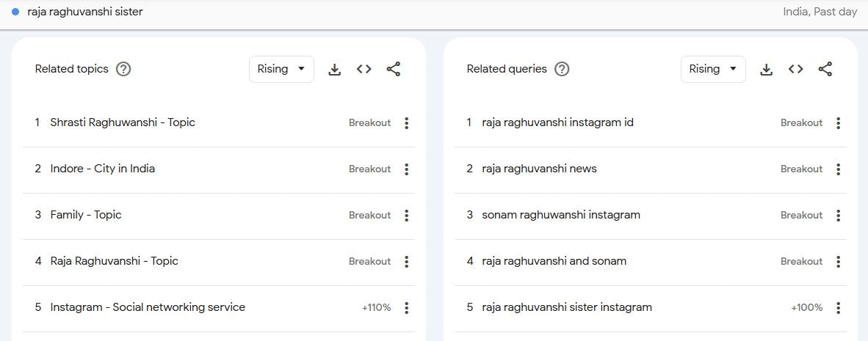Open help icon next to Related queries
868x341 pixels.
562,69
